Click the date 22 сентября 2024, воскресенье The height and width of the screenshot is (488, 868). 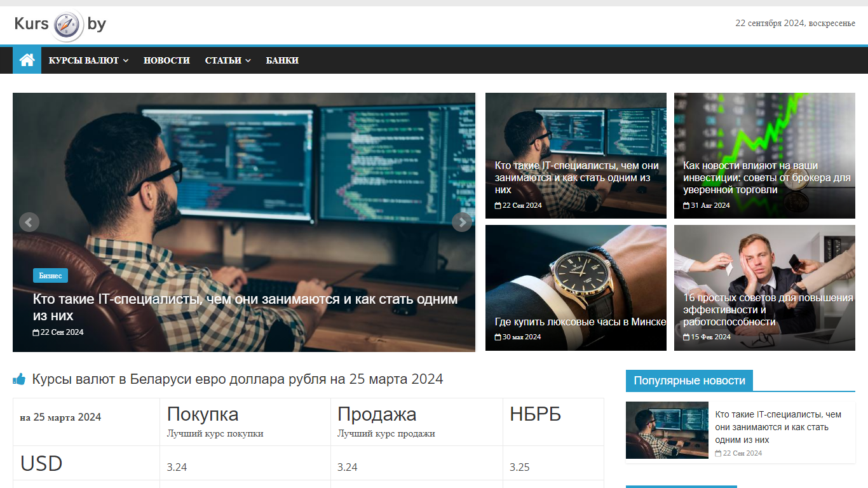click(x=795, y=24)
